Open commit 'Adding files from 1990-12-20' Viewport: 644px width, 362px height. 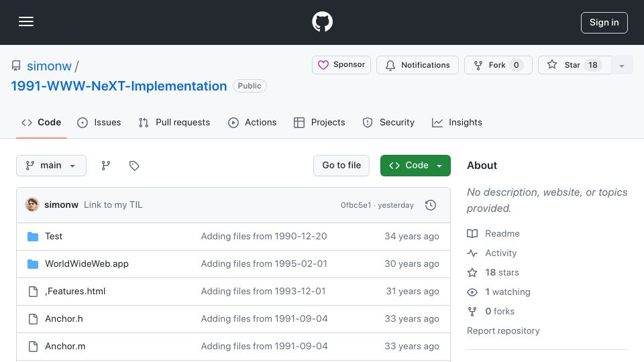point(264,237)
